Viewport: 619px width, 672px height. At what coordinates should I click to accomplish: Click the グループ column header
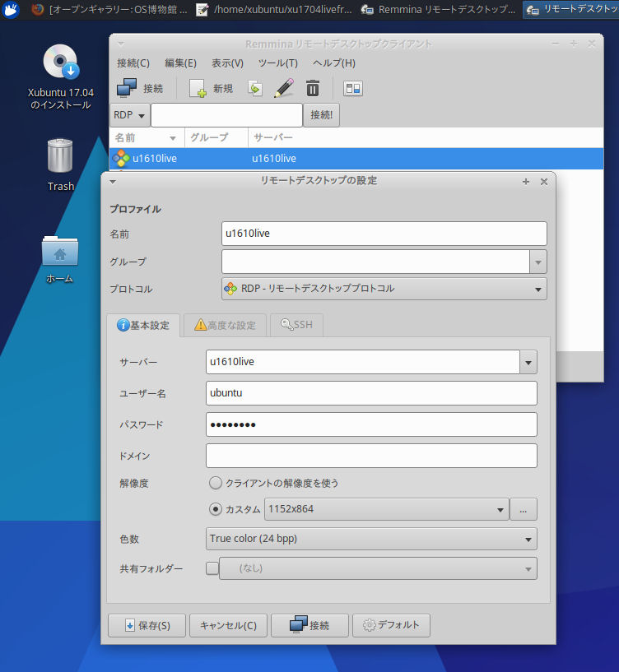pyautogui.click(x=216, y=137)
